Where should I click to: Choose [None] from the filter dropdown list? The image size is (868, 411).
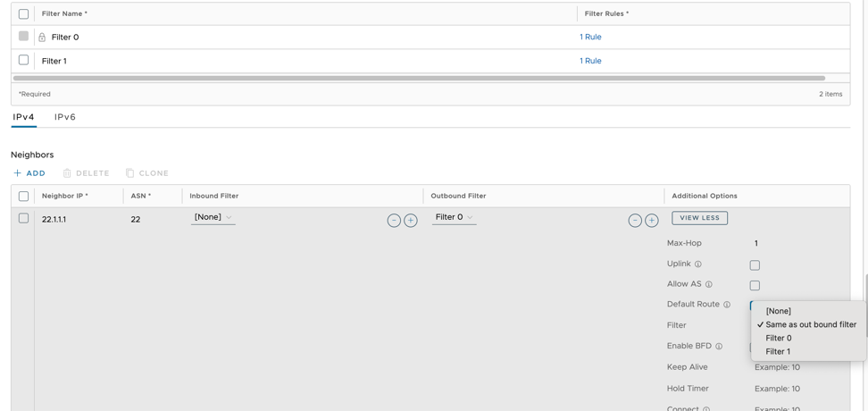pyautogui.click(x=778, y=311)
